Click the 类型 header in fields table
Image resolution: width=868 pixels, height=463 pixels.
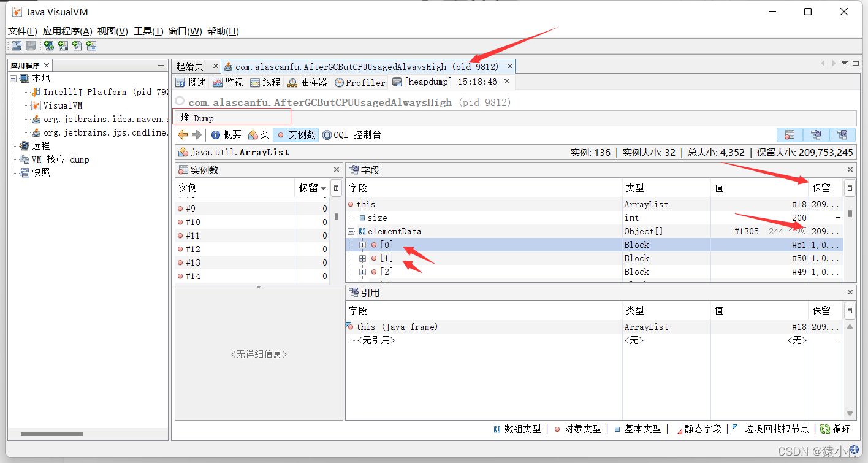click(666, 188)
